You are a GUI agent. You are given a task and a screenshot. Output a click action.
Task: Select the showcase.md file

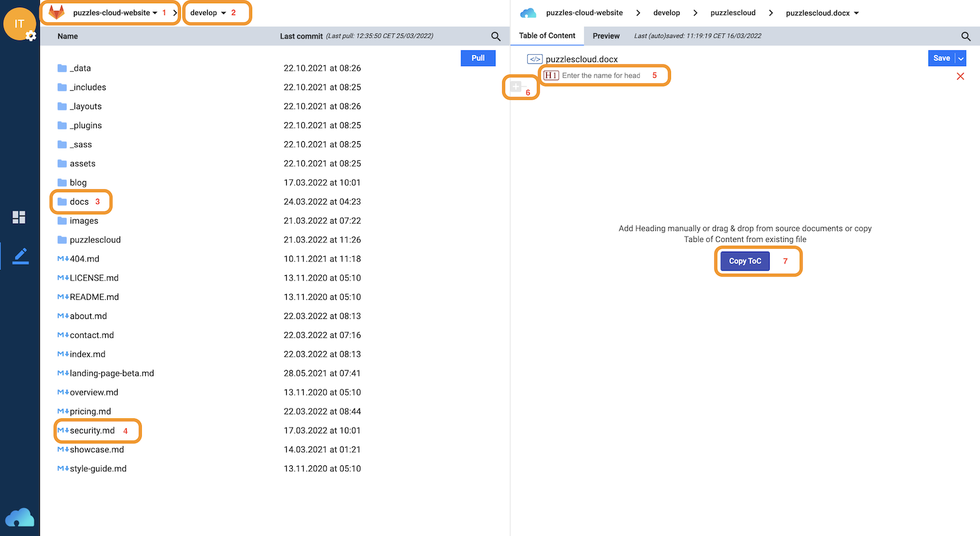(90, 449)
